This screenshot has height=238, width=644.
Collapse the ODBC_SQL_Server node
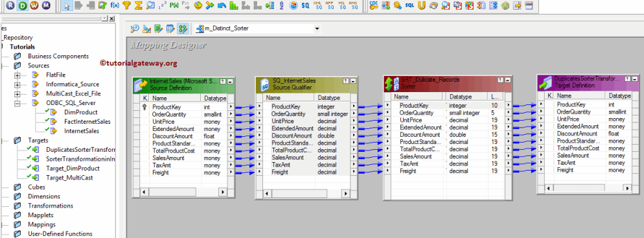pos(17,103)
